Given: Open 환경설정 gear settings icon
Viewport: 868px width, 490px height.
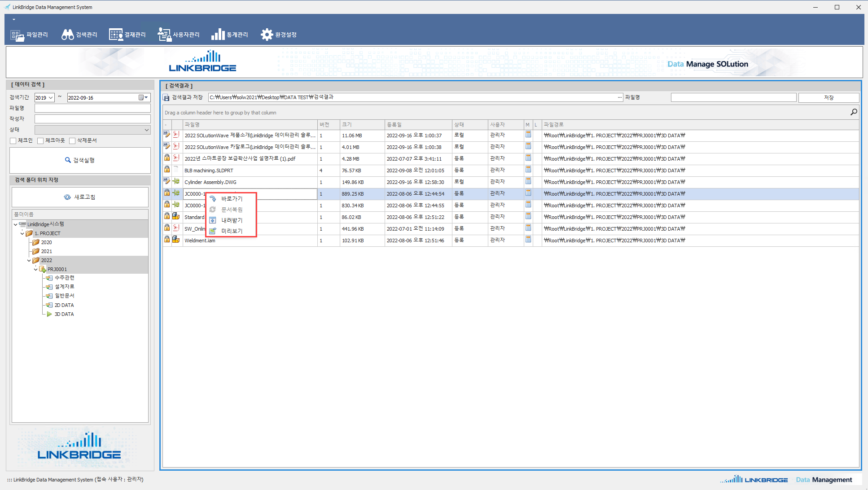Looking at the screenshot, I should point(267,35).
